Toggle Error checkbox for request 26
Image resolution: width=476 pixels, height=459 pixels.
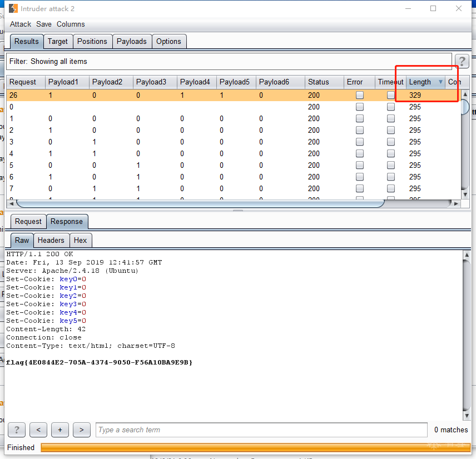click(360, 95)
